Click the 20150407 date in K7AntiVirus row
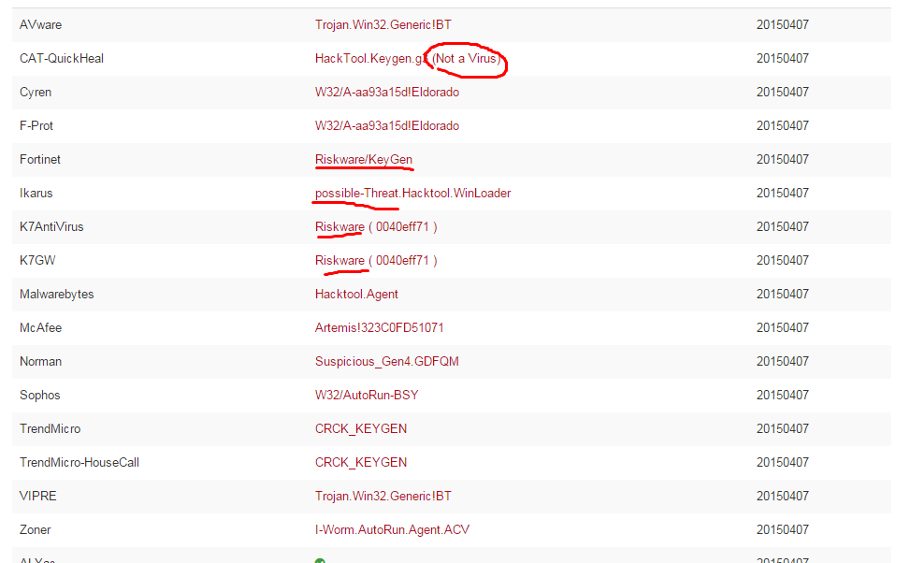Screen dimensions: 924x563 (x=783, y=226)
